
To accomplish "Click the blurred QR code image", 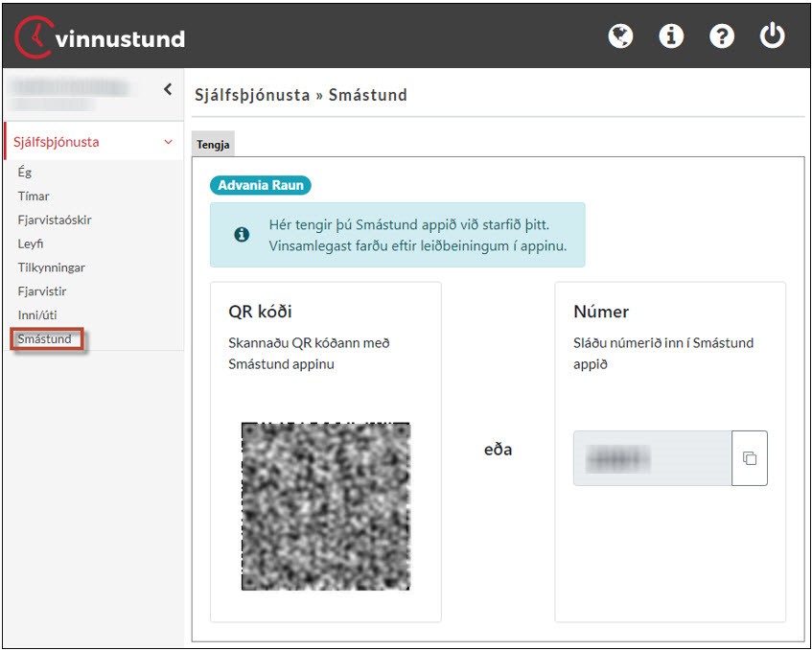I will 326,506.
